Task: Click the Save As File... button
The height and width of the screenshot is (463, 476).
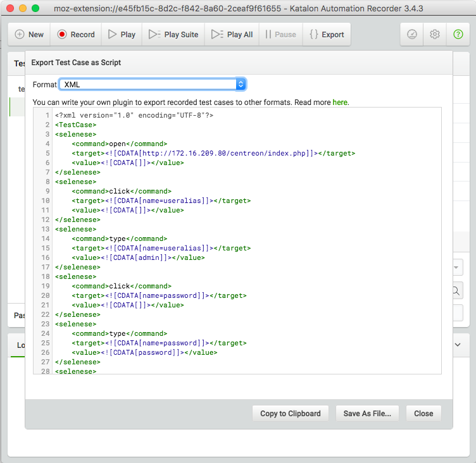Action: coord(367,414)
